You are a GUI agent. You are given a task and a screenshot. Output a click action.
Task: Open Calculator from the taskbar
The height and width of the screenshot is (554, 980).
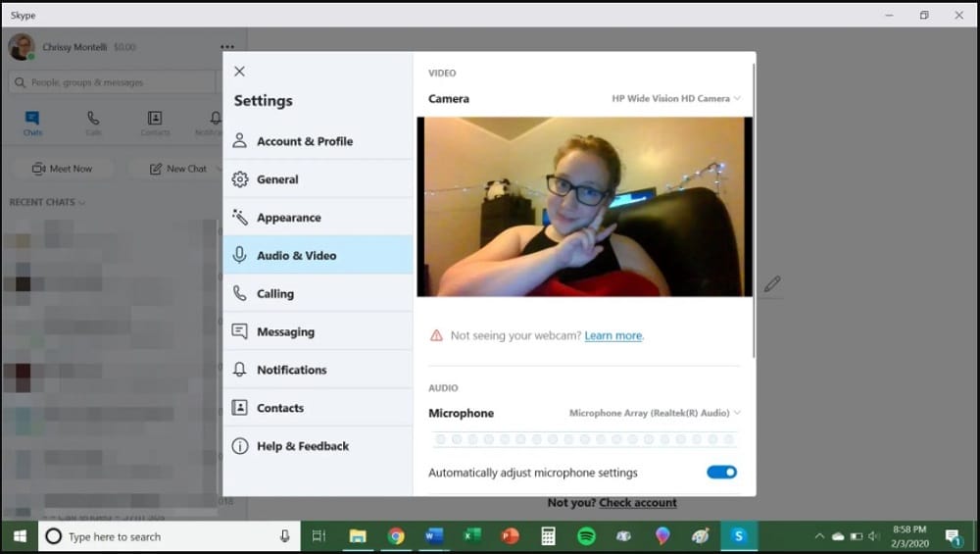pyautogui.click(x=548, y=536)
